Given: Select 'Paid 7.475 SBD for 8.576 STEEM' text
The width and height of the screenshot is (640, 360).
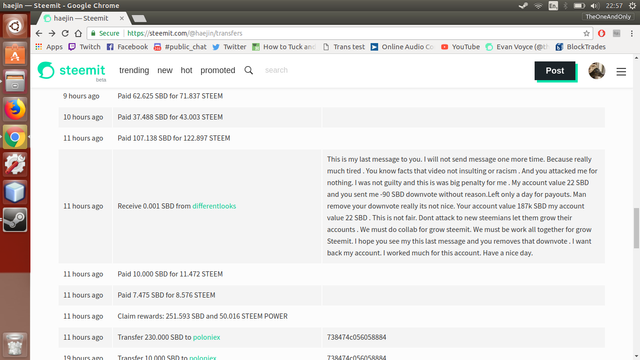Looking at the screenshot, I should click(166, 295).
